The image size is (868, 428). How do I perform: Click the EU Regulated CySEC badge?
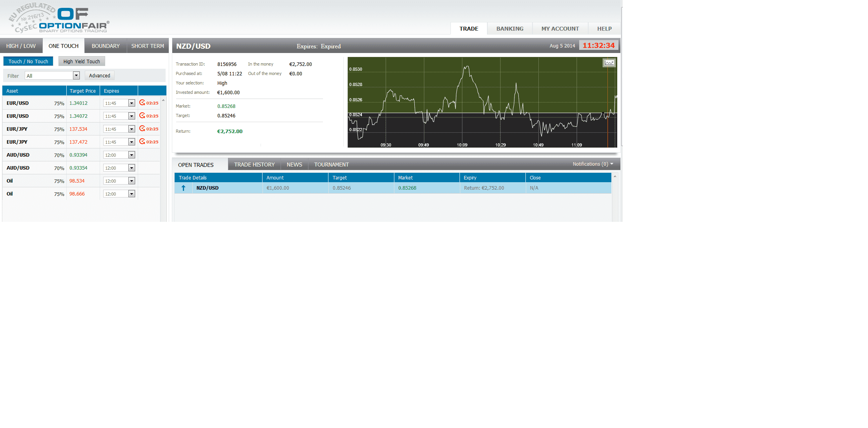(x=29, y=16)
